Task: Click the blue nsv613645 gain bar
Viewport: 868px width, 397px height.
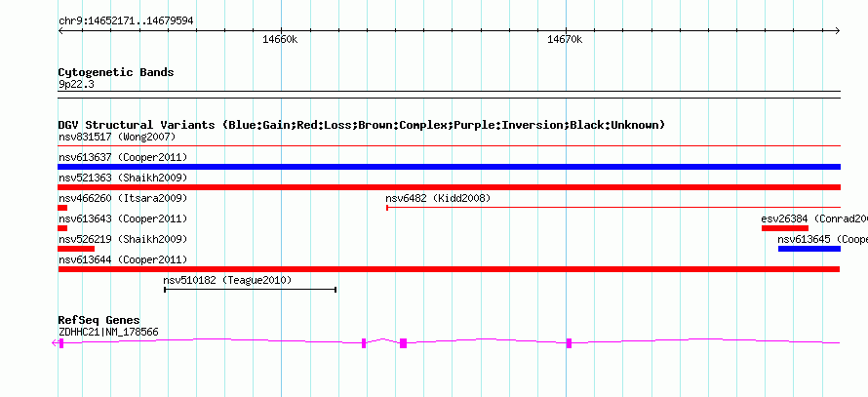Action: (809, 249)
